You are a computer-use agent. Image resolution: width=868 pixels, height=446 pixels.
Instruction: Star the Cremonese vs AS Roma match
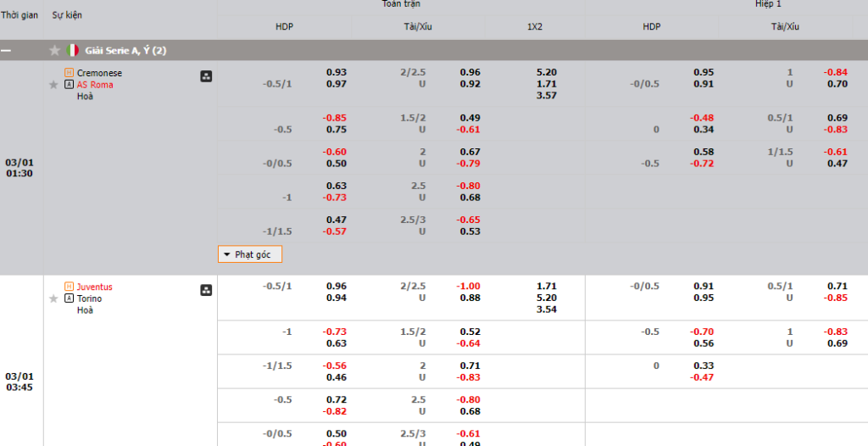pyautogui.click(x=53, y=85)
